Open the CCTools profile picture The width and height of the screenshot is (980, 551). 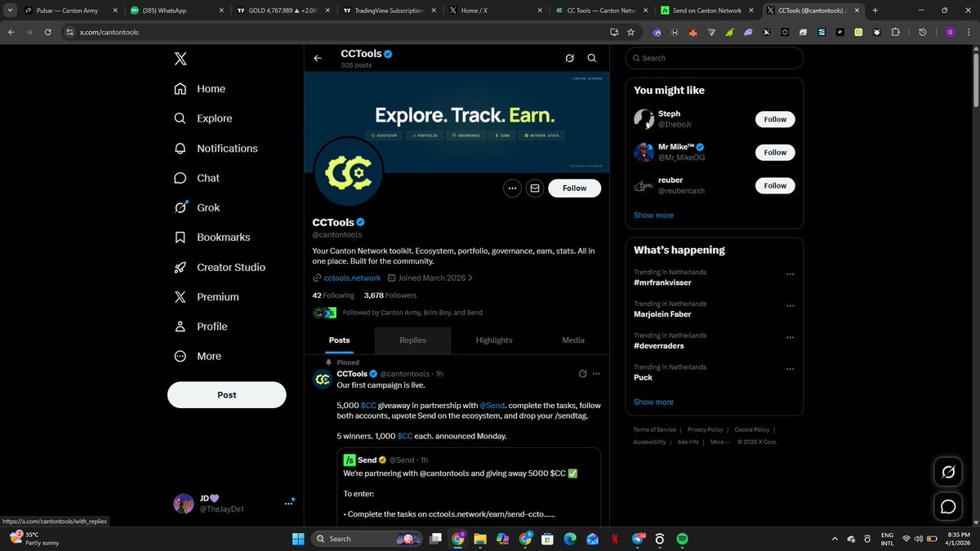point(349,171)
